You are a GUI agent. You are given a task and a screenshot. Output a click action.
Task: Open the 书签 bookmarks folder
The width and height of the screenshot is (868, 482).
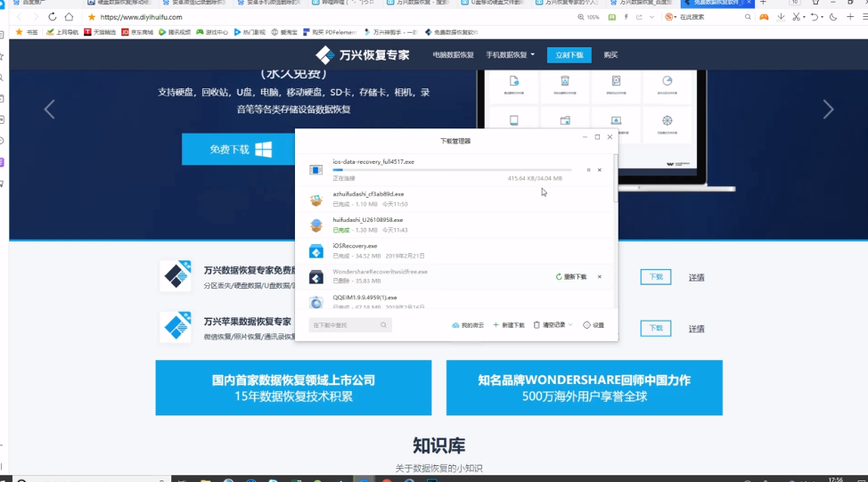pyautogui.click(x=27, y=32)
